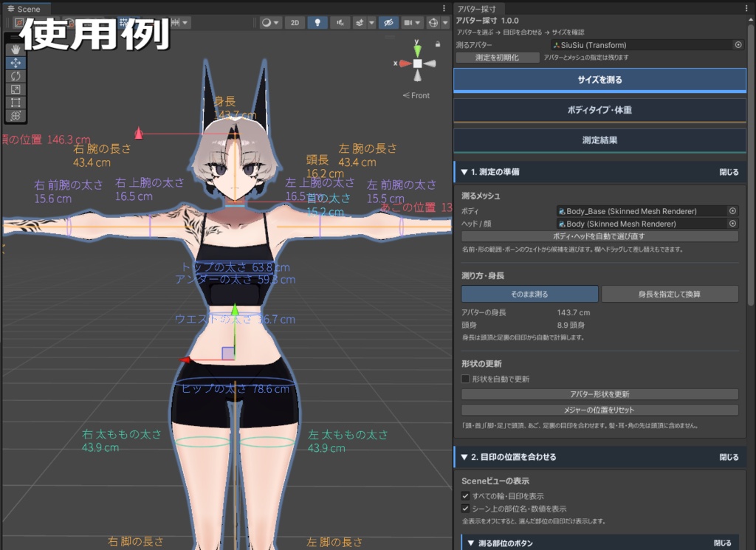This screenshot has height=550, width=756.
Task: Open the draw mode shading dropdown
Action: (x=270, y=23)
